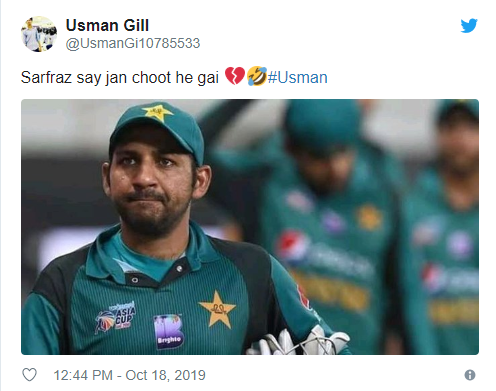The image size is (496, 391).
Task: Open the tweet info icon
Action: pos(470,375)
